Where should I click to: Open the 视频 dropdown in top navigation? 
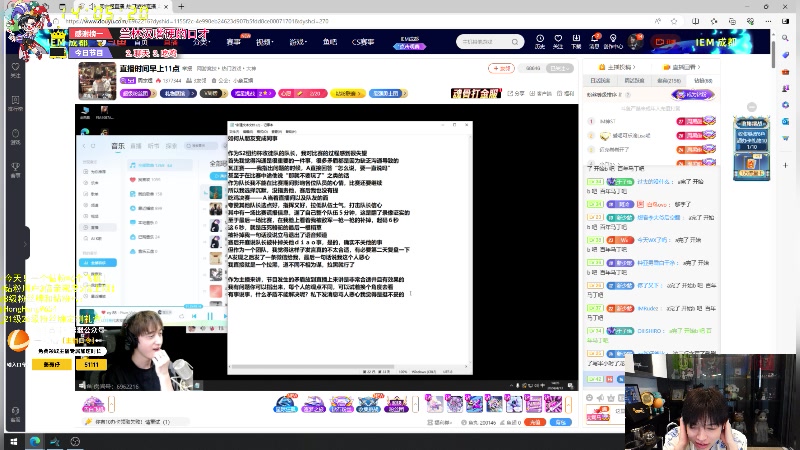(265, 42)
